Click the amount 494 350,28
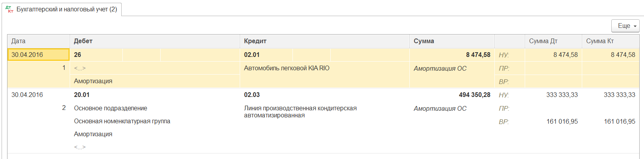The width and height of the screenshot is (644, 159). [x=474, y=95]
